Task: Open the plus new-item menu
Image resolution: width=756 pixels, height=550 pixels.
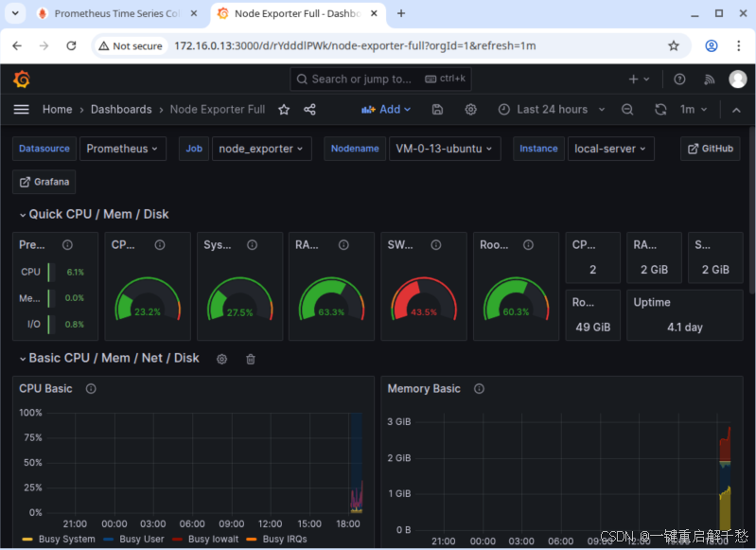Action: point(639,80)
